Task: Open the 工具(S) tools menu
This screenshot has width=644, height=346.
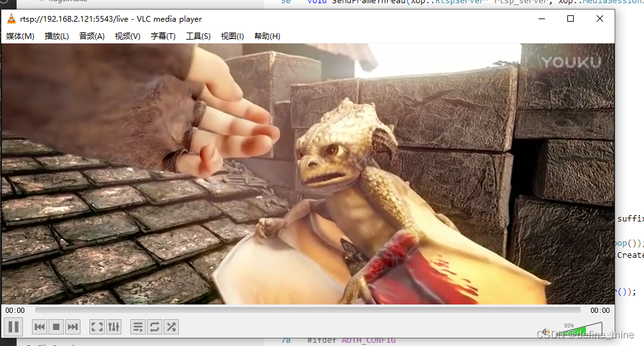Action: click(198, 36)
